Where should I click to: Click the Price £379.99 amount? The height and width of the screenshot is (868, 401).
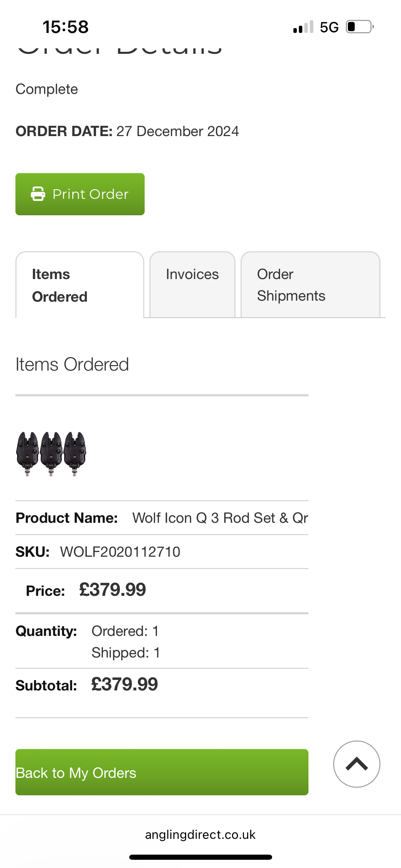(112, 590)
